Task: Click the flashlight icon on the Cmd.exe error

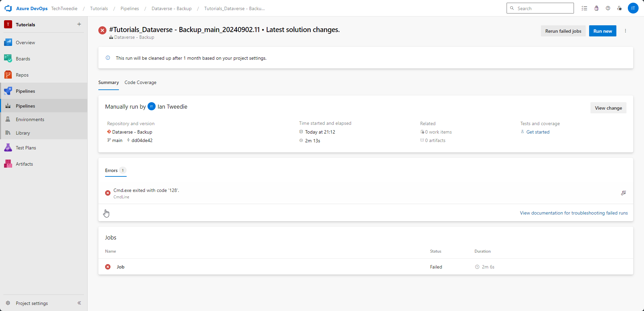Action: pos(623,193)
